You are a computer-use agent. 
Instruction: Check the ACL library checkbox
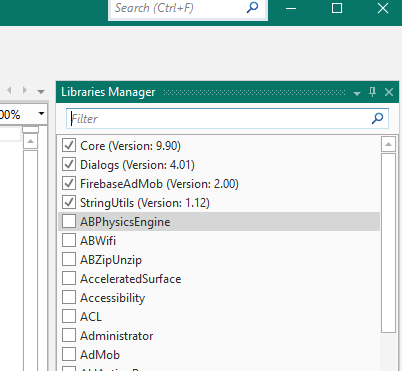point(69,316)
